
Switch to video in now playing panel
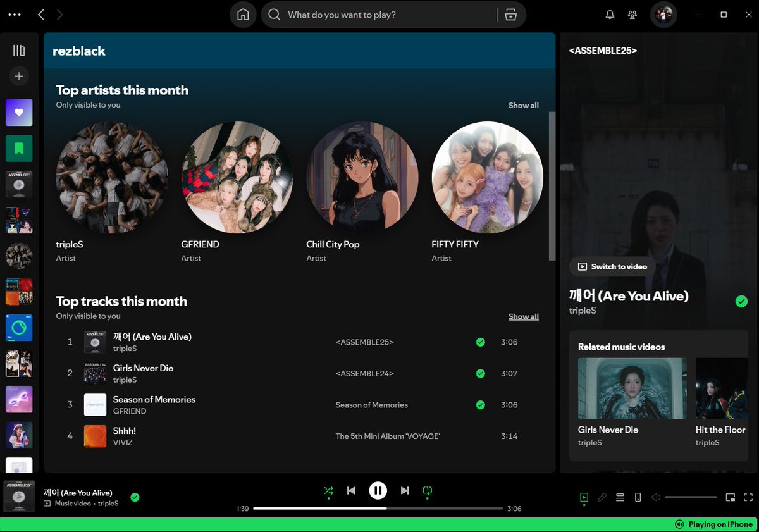[x=612, y=267]
